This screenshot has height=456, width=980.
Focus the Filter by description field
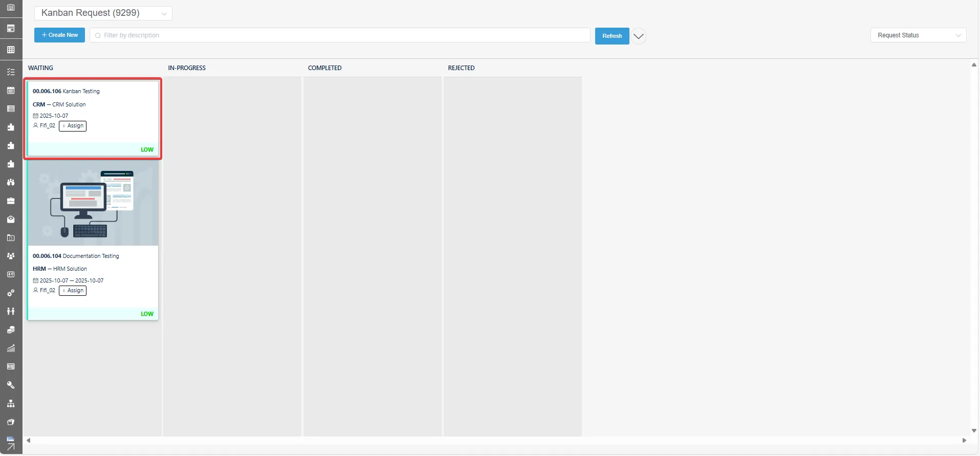click(x=340, y=35)
